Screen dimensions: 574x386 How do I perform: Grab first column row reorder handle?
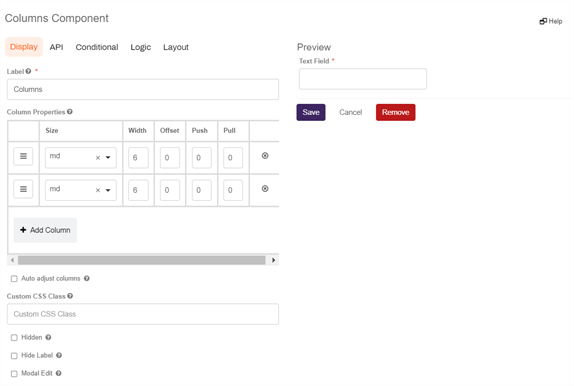(x=23, y=156)
